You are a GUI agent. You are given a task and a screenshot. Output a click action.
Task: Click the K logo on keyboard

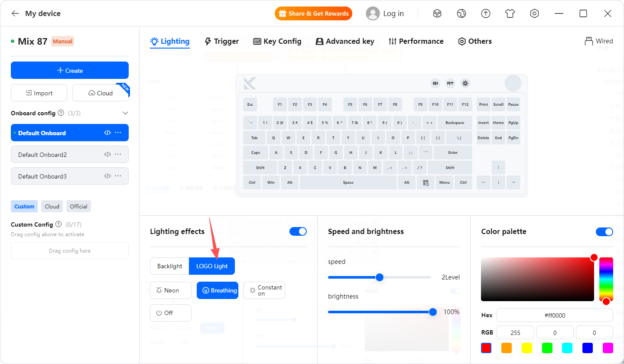pos(250,83)
